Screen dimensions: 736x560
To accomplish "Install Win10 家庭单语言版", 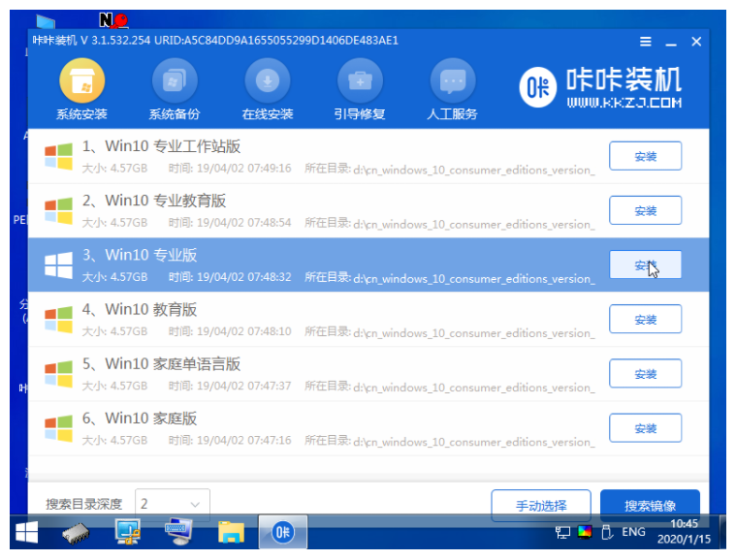I will pyautogui.click(x=645, y=373).
